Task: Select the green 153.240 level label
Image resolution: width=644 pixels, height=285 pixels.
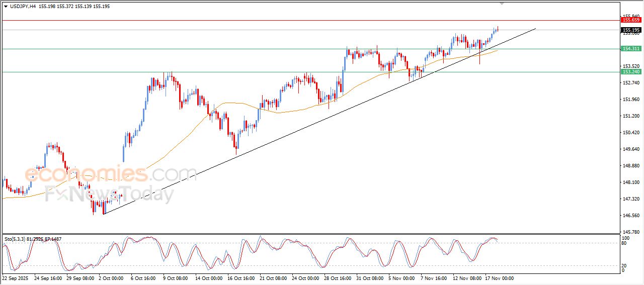Action: coord(631,72)
